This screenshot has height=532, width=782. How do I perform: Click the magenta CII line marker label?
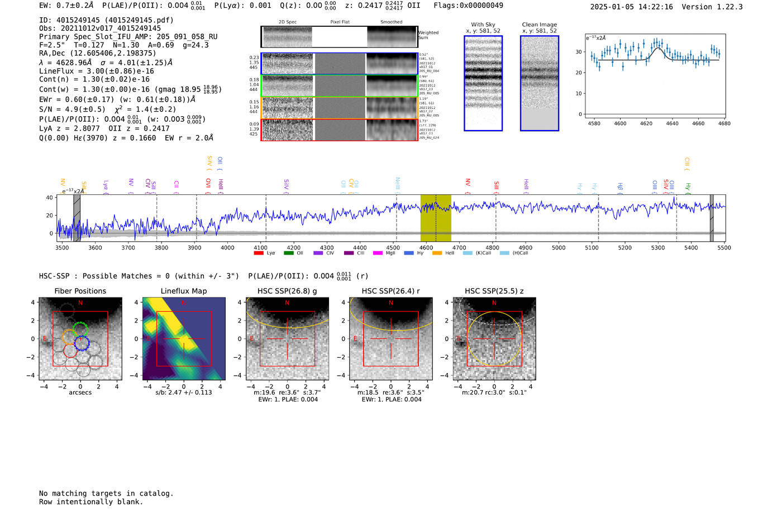pos(177,185)
